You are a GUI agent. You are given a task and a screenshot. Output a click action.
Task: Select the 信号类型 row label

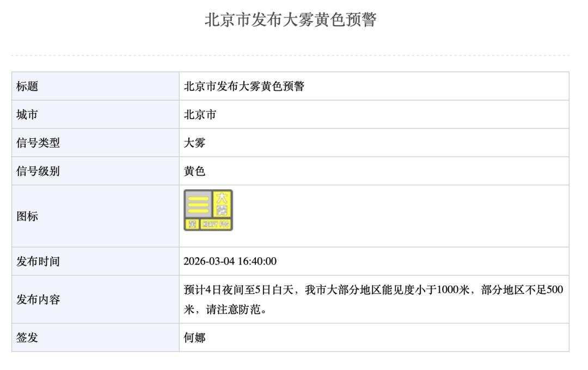[38, 143]
